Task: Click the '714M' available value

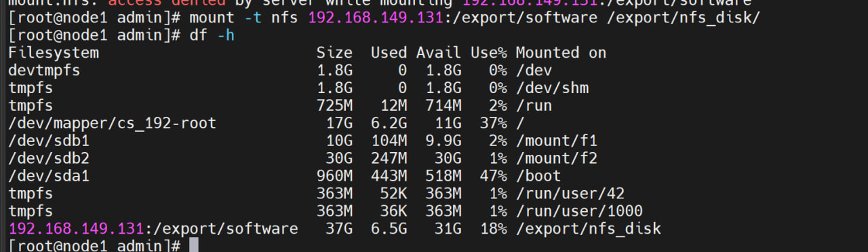Action: point(443,105)
